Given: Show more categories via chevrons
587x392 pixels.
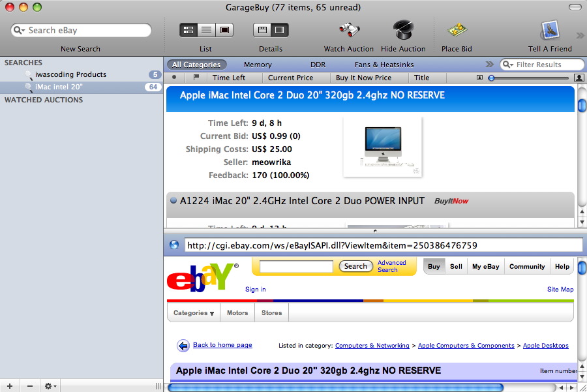Looking at the screenshot, I should pos(489,65).
